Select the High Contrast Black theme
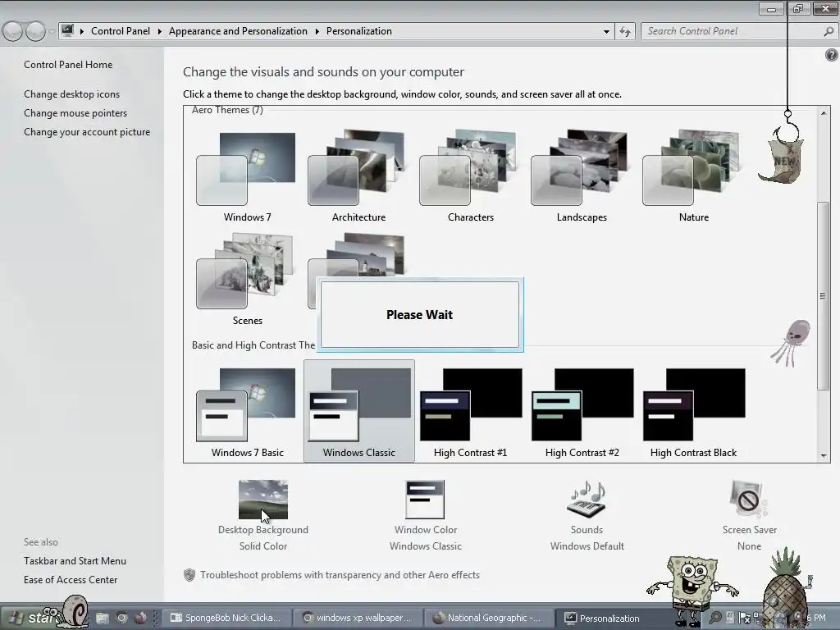Viewport: 840px width, 630px height. [x=693, y=412]
